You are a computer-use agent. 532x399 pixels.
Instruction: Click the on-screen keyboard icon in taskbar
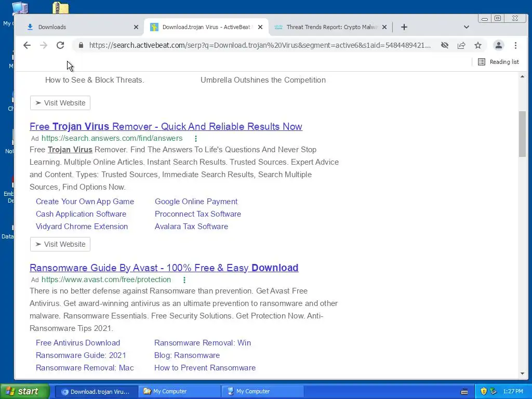tap(464, 392)
